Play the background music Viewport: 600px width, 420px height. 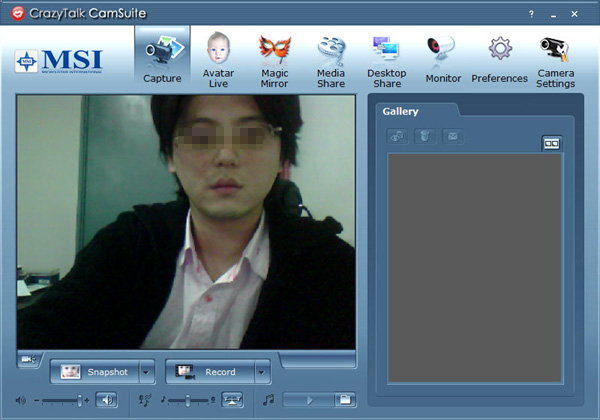tap(308, 400)
